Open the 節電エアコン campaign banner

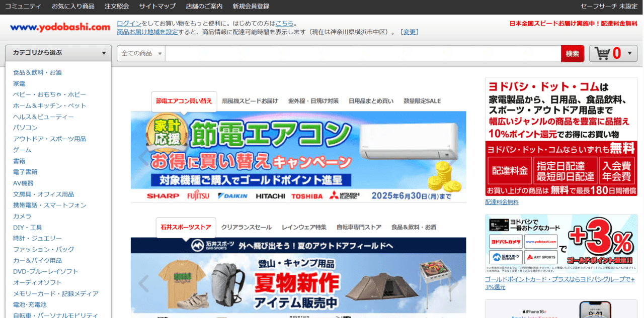(298, 157)
